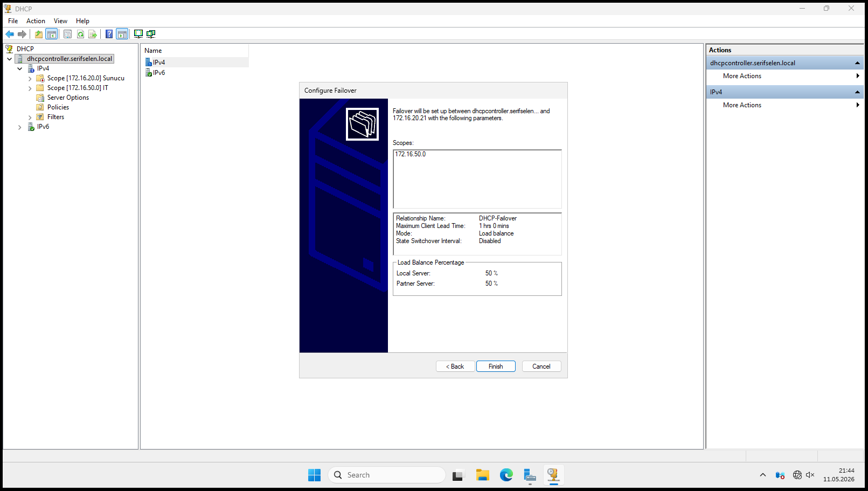Collapse the dhcpcontroller.serifselen.local Actions section
Image resolution: width=868 pixels, height=491 pixels.
coord(857,63)
